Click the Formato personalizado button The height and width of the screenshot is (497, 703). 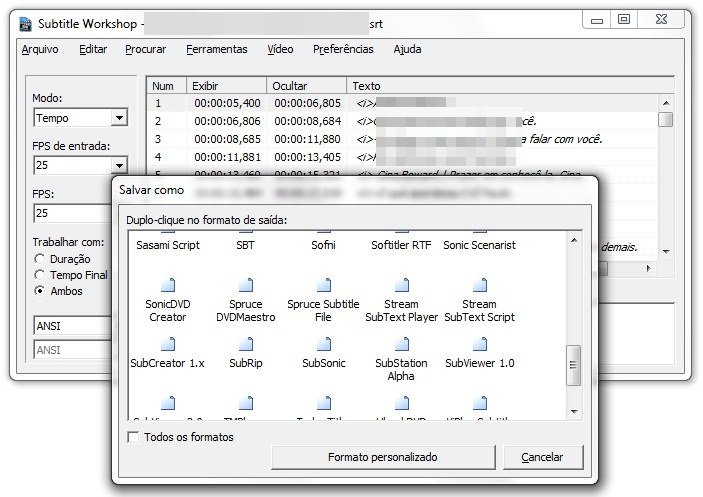pos(383,457)
